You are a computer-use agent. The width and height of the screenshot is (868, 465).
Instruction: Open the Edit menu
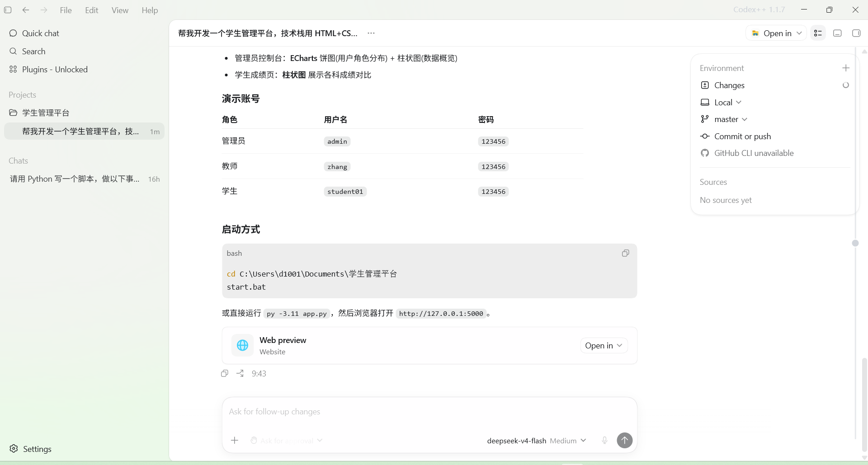(92, 10)
